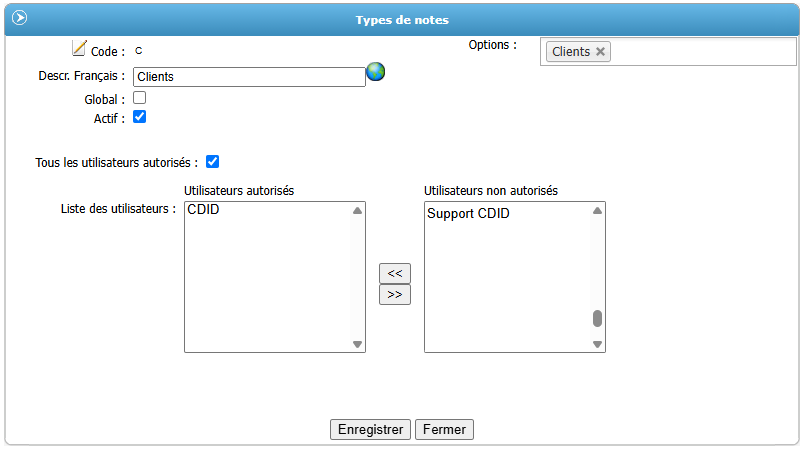805x451 pixels.
Task: Click up arrow of unauthorized users scrollbar
Action: point(597,211)
